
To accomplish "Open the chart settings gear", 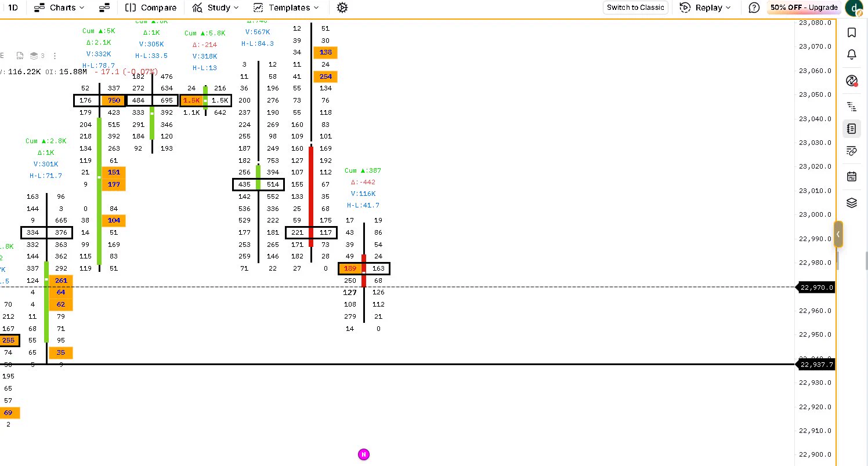I will click(342, 8).
